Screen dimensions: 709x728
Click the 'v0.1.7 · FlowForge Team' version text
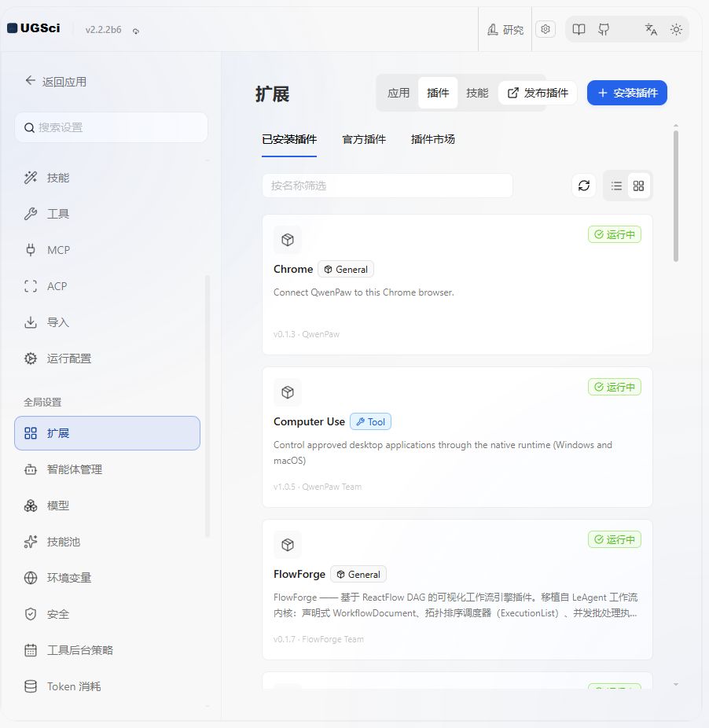pos(318,639)
